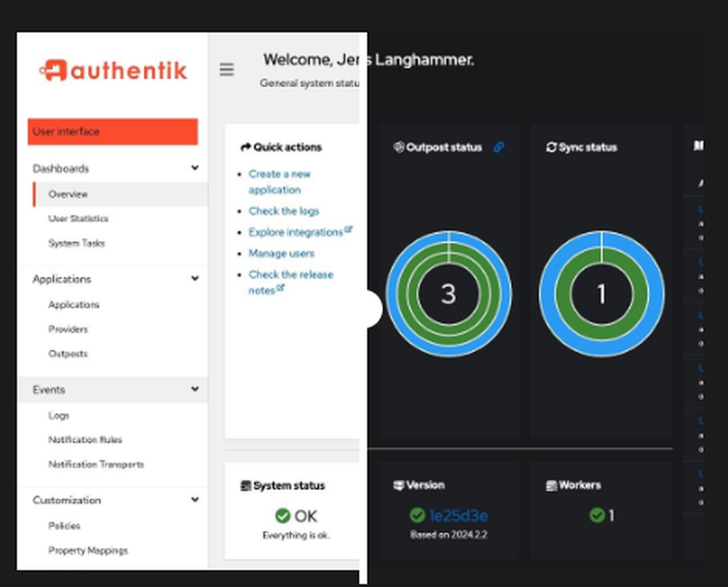Click the Workers card icon
The height and width of the screenshot is (587, 728).
point(551,486)
